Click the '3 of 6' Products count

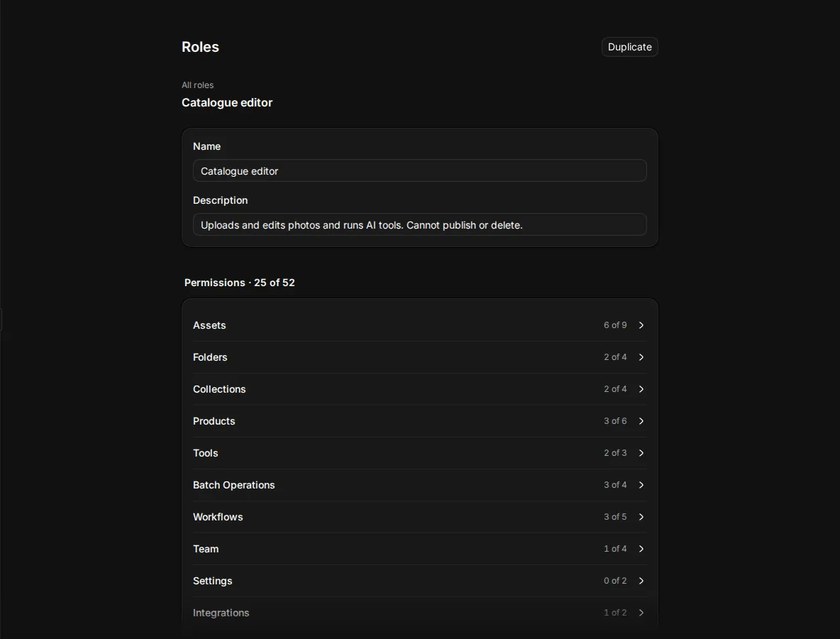[615, 421]
